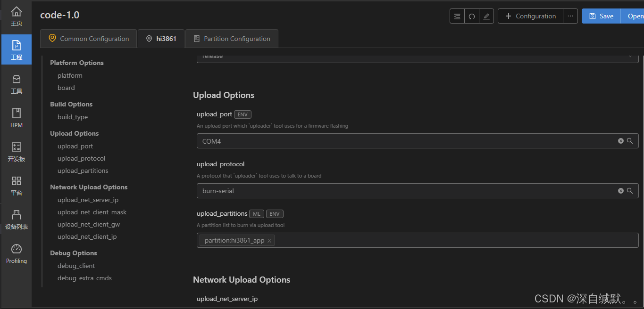Open the Profiling sidebar icon
The image size is (644, 309).
17,253
